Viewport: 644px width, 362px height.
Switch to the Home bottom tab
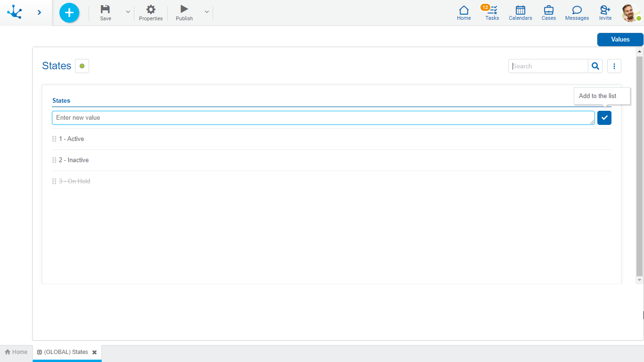coord(16,352)
